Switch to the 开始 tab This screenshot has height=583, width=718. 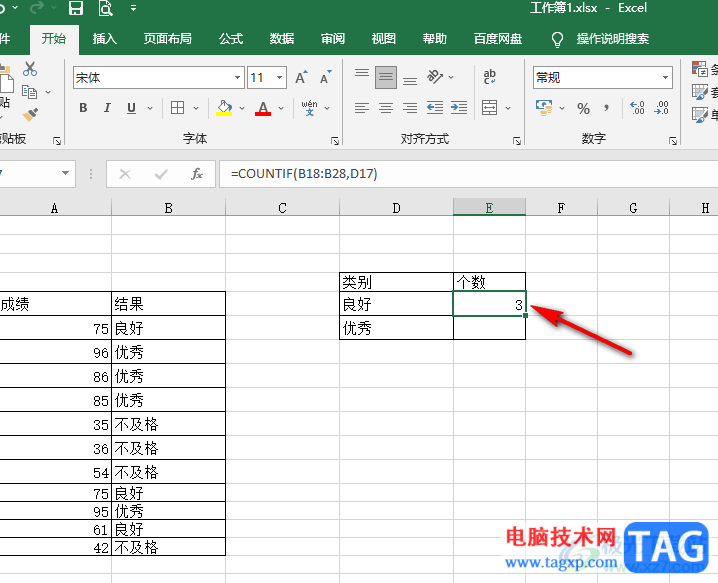pyautogui.click(x=54, y=38)
